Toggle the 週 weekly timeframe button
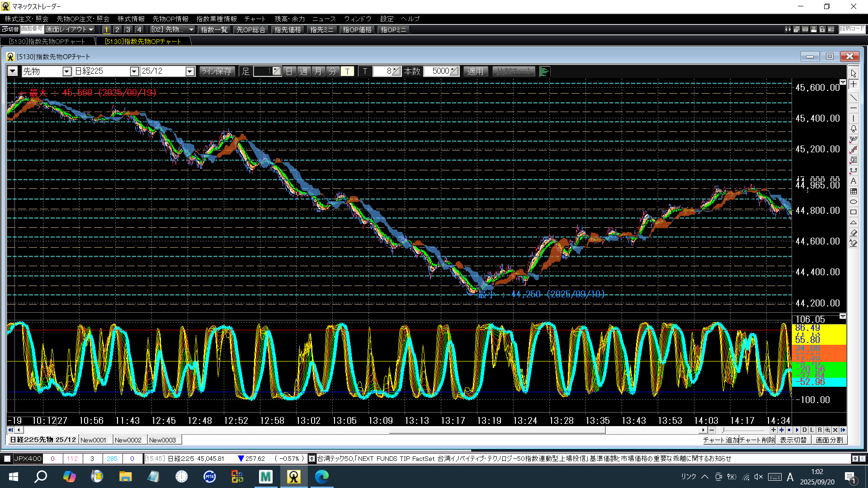 304,71
